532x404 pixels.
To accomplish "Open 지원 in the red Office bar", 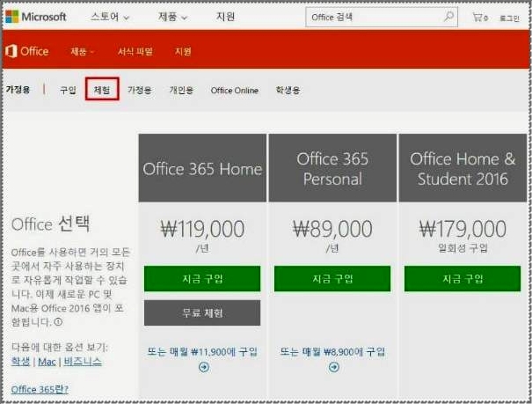I will click(183, 52).
